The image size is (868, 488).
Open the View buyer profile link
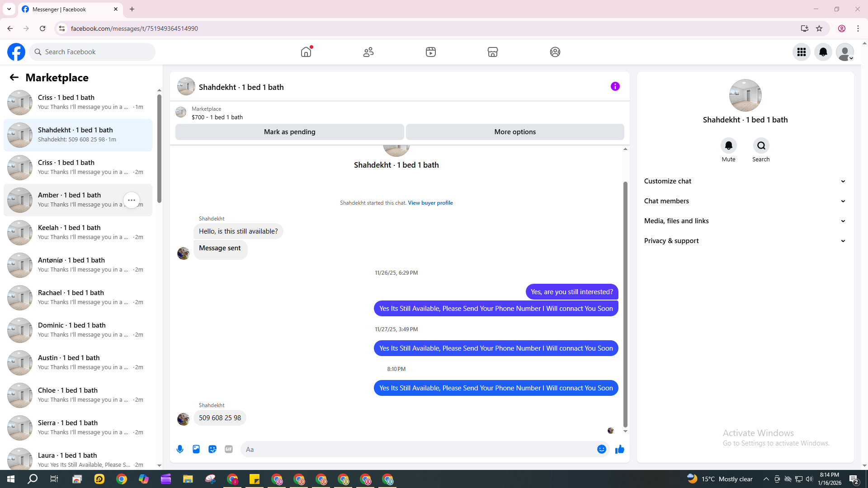click(430, 203)
